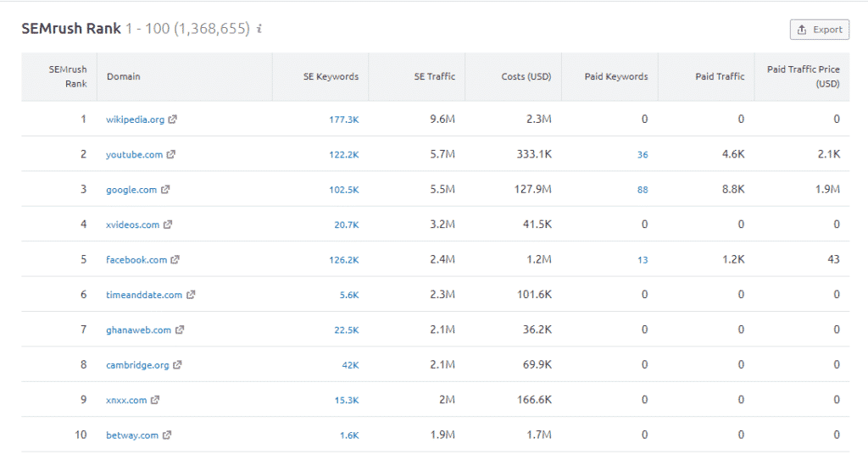This screenshot has height=460, width=868.
Task: Sort by Paid Traffic Price (USD) header
Action: point(804,76)
